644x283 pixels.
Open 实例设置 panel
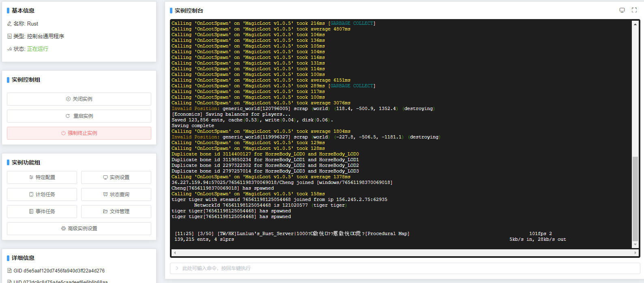pyautogui.click(x=116, y=177)
